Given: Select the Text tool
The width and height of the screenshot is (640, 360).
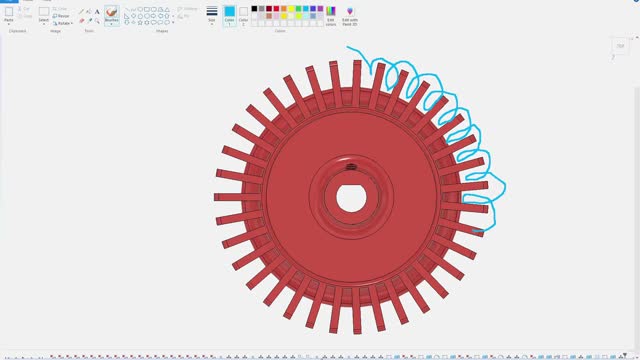Looking at the screenshot, I should (x=97, y=11).
